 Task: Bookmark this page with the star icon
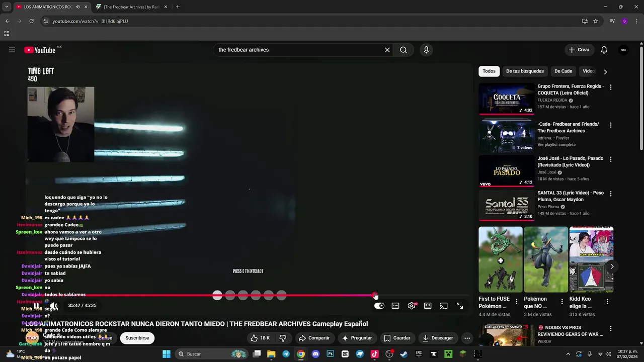tap(596, 21)
